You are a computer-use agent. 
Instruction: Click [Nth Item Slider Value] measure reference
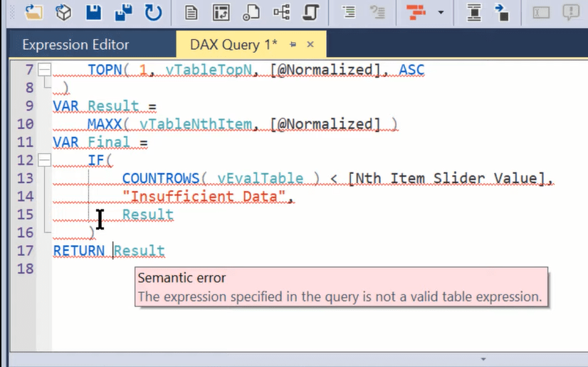pos(446,179)
